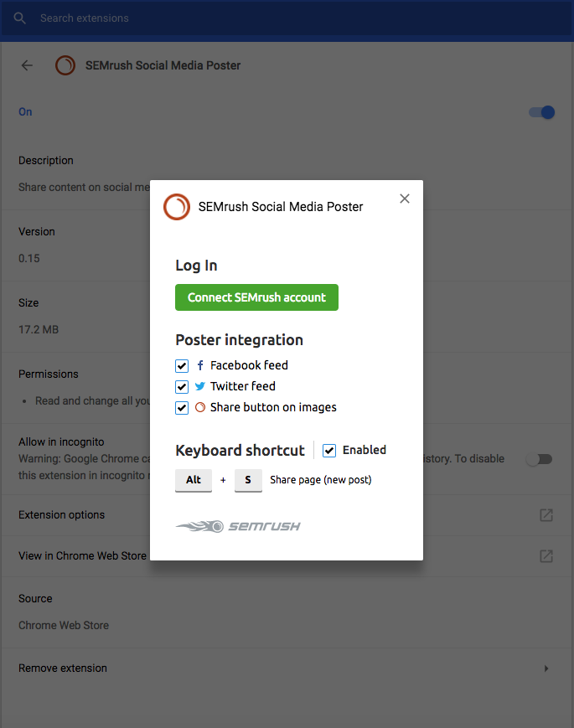Click Connect SEMrush account button
Viewport: 574px width, 728px height.
256,297
